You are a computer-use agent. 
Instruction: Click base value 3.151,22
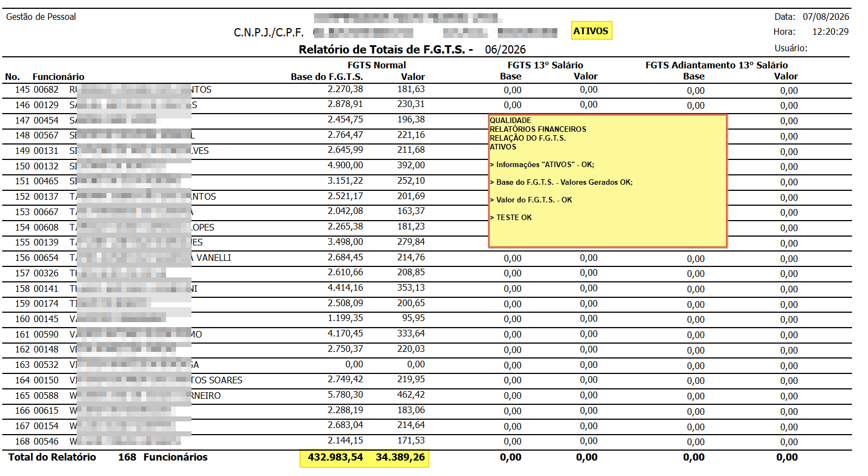click(x=345, y=180)
